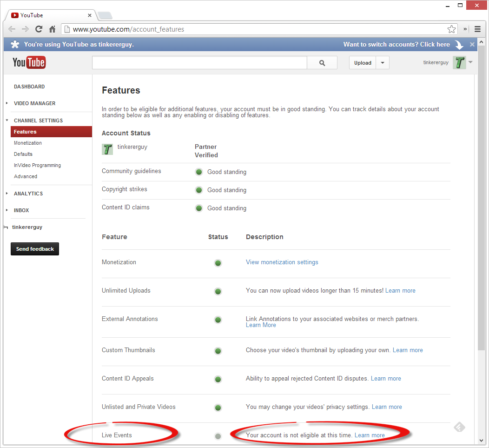
Task: Click Learn more for Unlisted and Private Videos
Action: tap(387, 407)
